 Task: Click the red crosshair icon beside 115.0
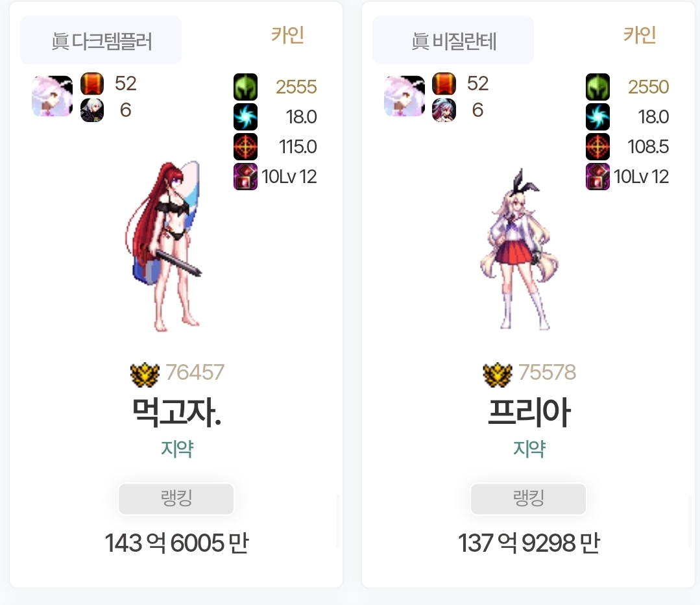(x=245, y=147)
